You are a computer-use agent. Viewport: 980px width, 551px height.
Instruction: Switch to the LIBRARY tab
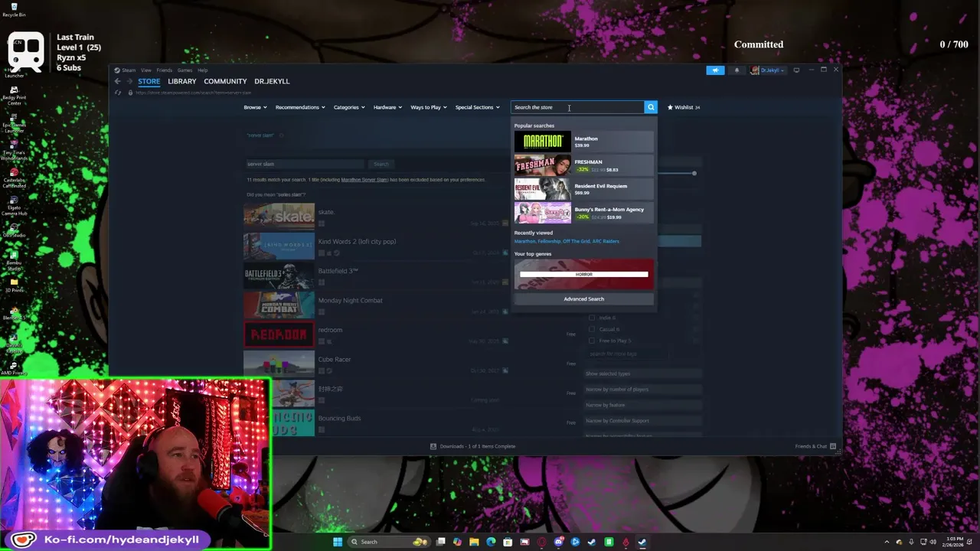[182, 81]
